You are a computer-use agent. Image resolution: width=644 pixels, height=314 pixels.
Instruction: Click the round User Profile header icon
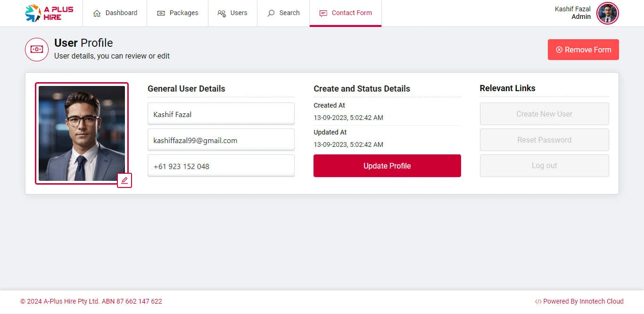pos(37,50)
